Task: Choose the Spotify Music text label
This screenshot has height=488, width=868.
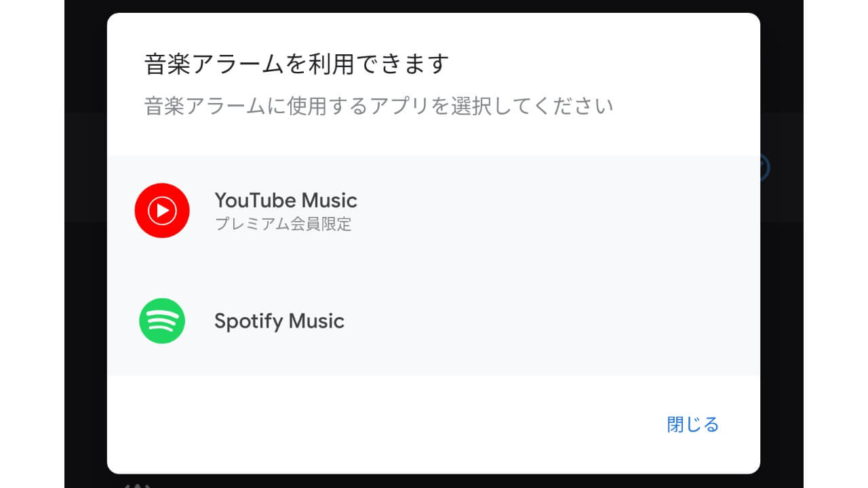Action: point(279,321)
